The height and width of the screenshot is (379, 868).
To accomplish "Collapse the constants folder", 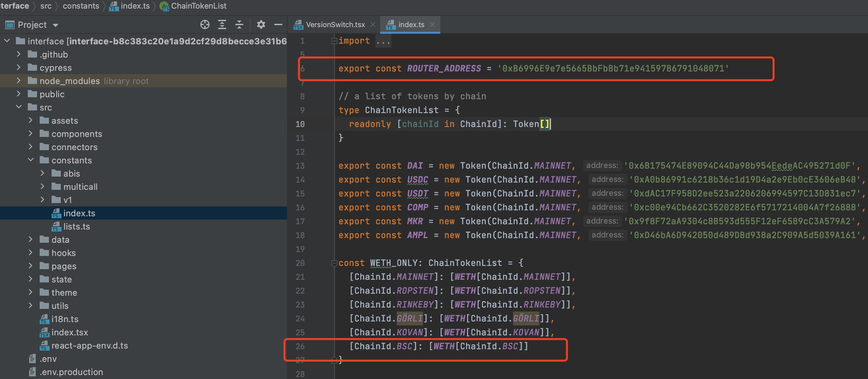I will [x=30, y=160].
